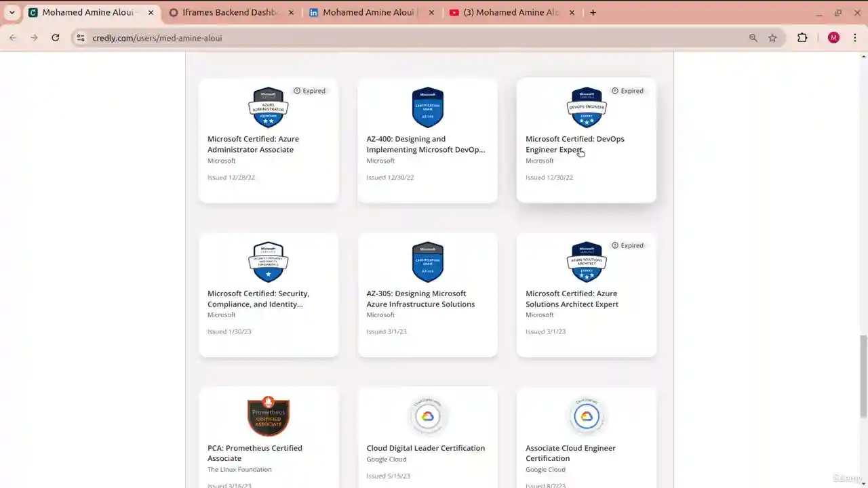
Task: Open Security, Compliance, and Identity badge link
Action: click(258, 299)
